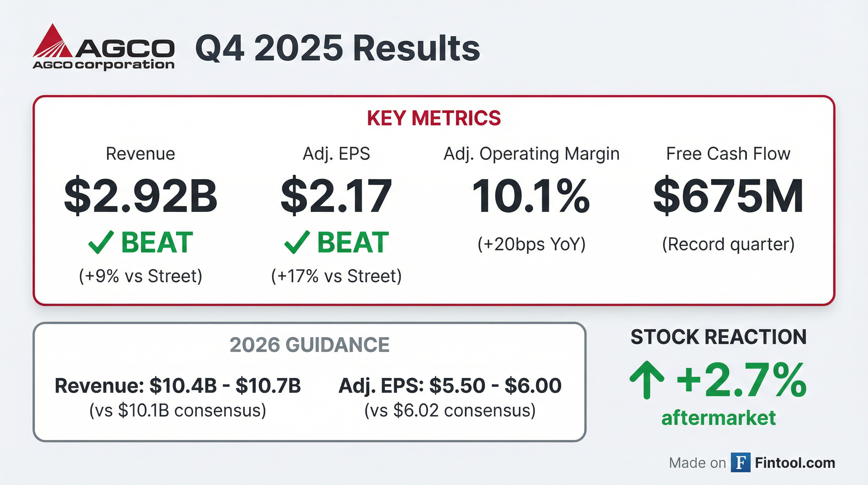Click the green upward arrow in Stock Reaction
868x485 pixels.
[x=647, y=380]
